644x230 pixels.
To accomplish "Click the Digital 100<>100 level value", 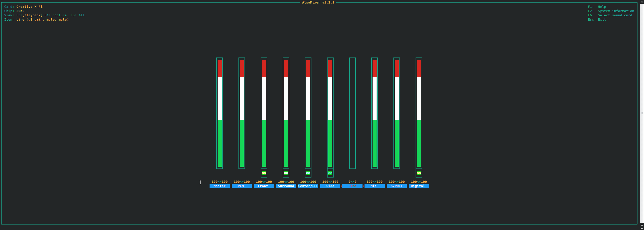I will pos(419,182).
